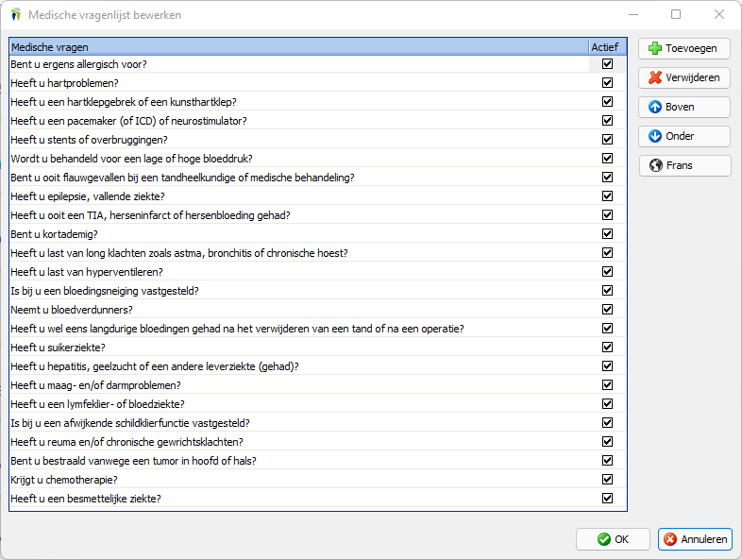Toggle Actief checkbox for 'Neemt u bloedverdunners?'
742x560 pixels.
(608, 310)
